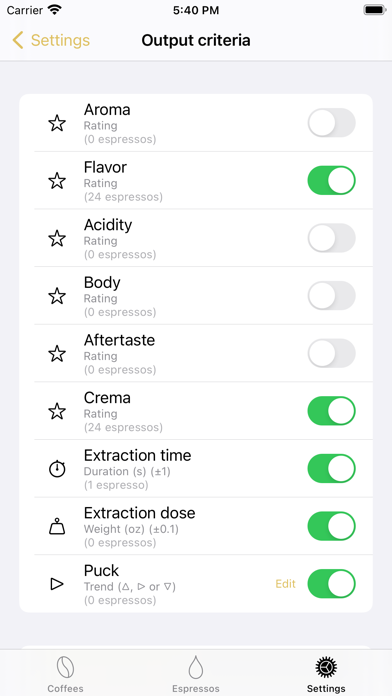Click the water drop Espressos icon
The width and height of the screenshot is (392, 696).
pos(196,668)
